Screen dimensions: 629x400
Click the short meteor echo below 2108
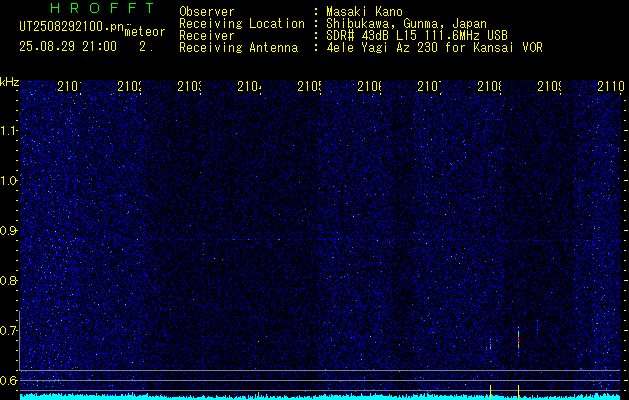point(490,345)
